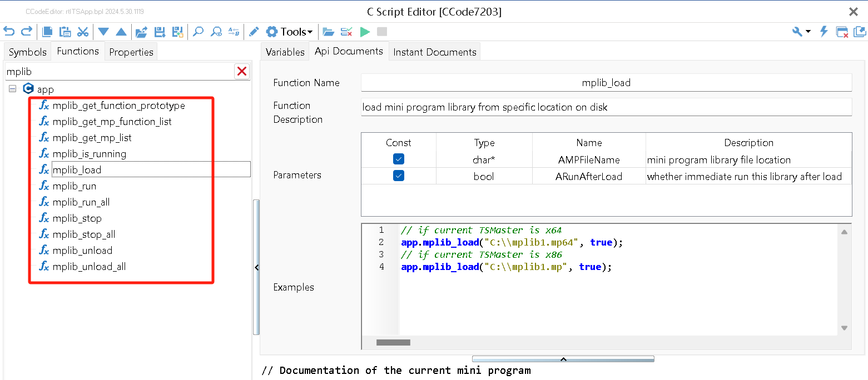
Task: Click the examples scroll-down arrow
Action: tap(844, 328)
